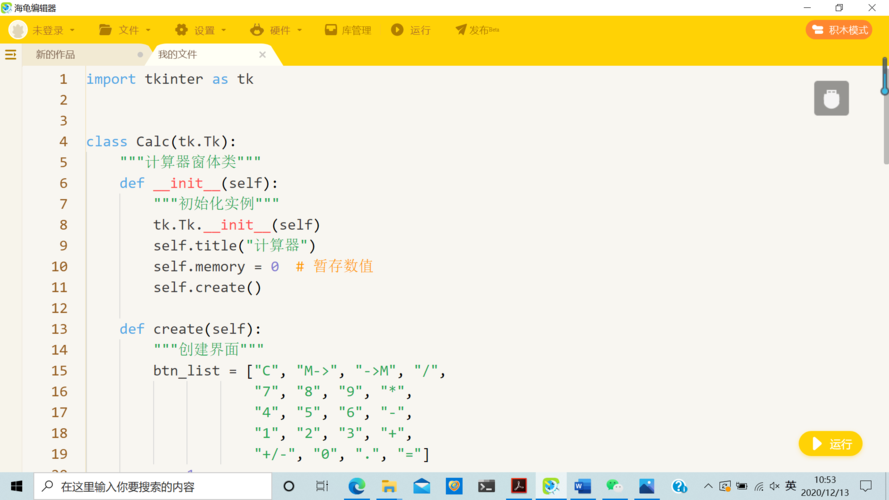Click the folder icon beside 文件
889x500 pixels.
(105, 30)
